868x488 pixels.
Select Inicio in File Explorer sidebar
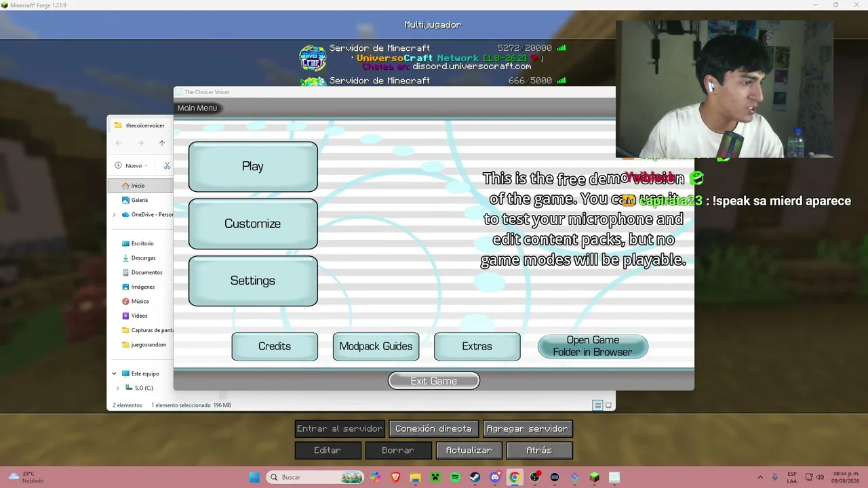click(x=140, y=186)
